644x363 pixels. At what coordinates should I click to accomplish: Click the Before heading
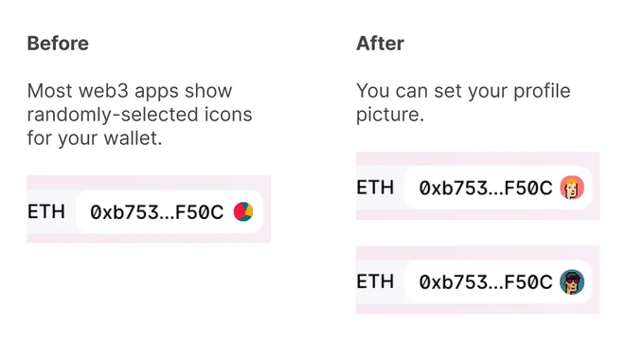58,44
